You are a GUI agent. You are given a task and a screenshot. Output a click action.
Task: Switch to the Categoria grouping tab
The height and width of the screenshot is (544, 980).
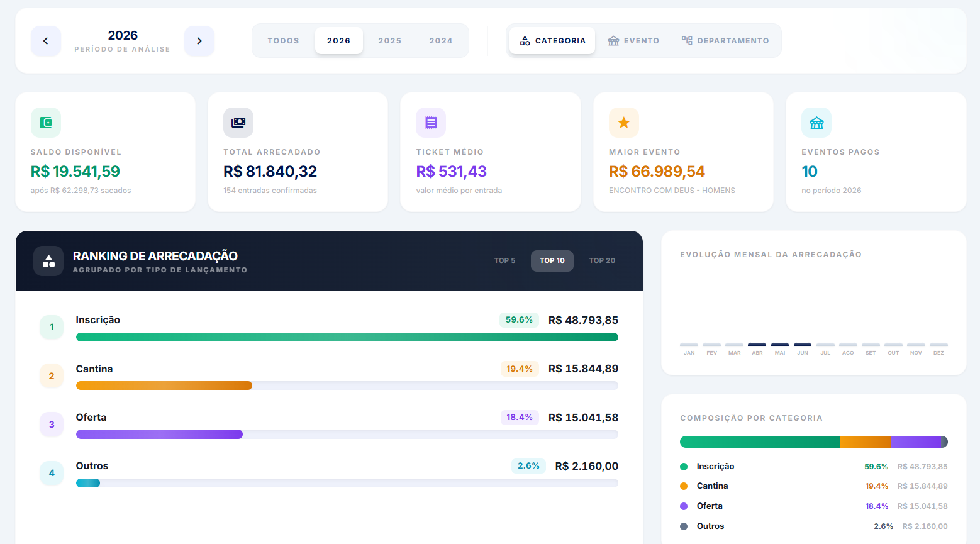coord(552,41)
